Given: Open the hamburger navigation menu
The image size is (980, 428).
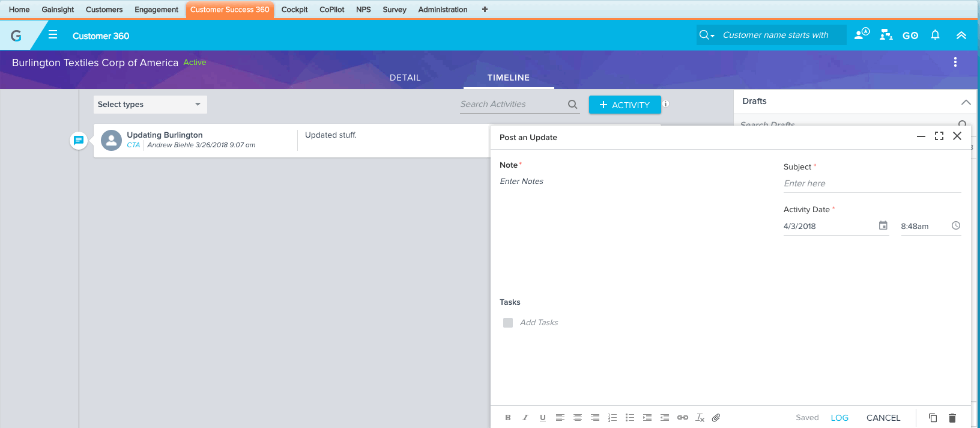Looking at the screenshot, I should click(53, 35).
